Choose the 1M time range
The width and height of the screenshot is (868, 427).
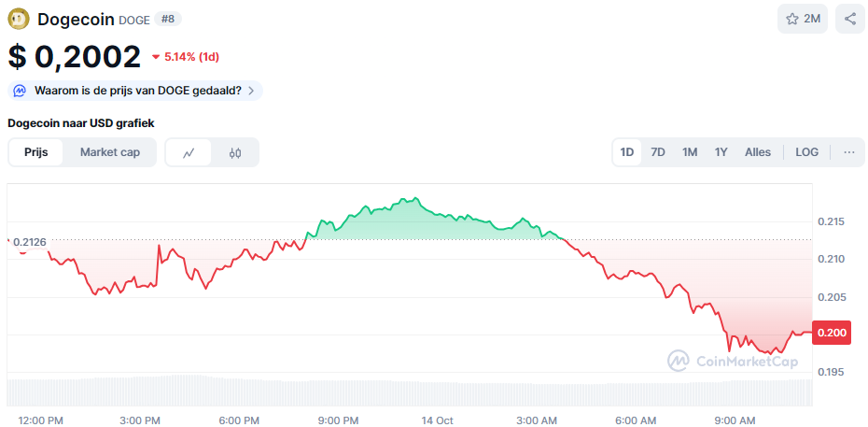689,152
